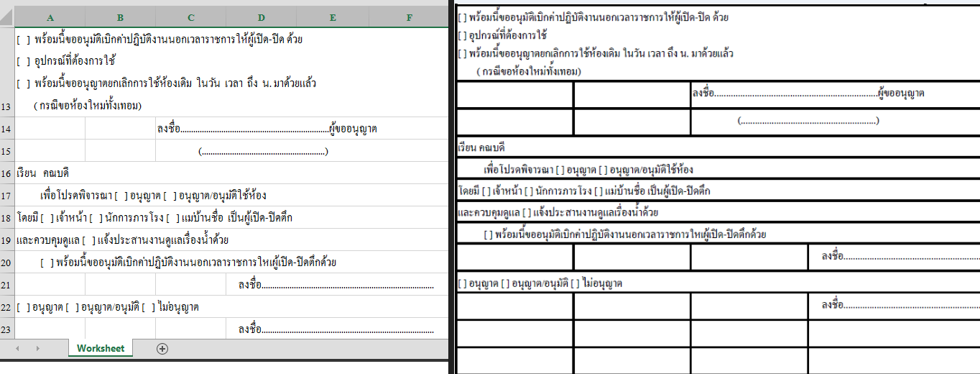Click '( กรณีขอห้องใหม่ทั้งเทอม)' in the right preview

click(529, 71)
